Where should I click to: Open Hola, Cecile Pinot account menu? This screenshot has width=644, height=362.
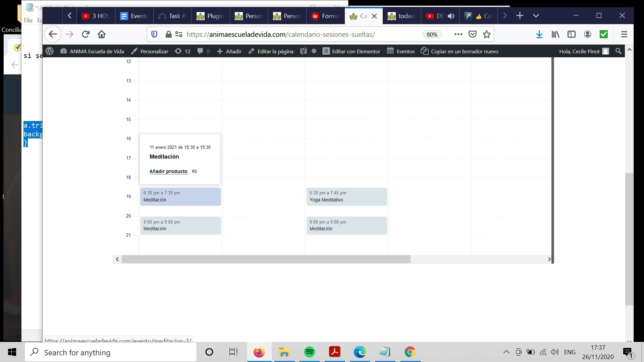pos(584,51)
